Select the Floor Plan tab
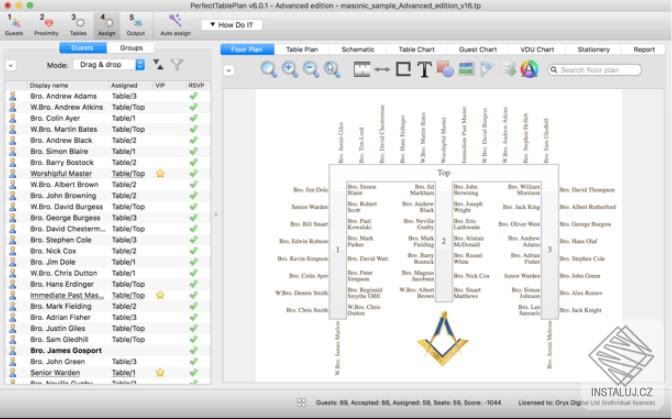Viewport: 672px width, 419px height. [247, 49]
